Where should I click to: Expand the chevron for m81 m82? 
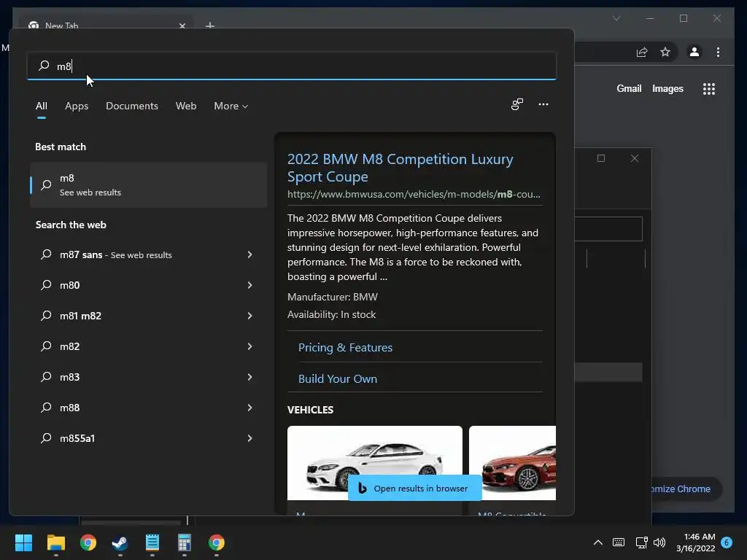pos(249,316)
